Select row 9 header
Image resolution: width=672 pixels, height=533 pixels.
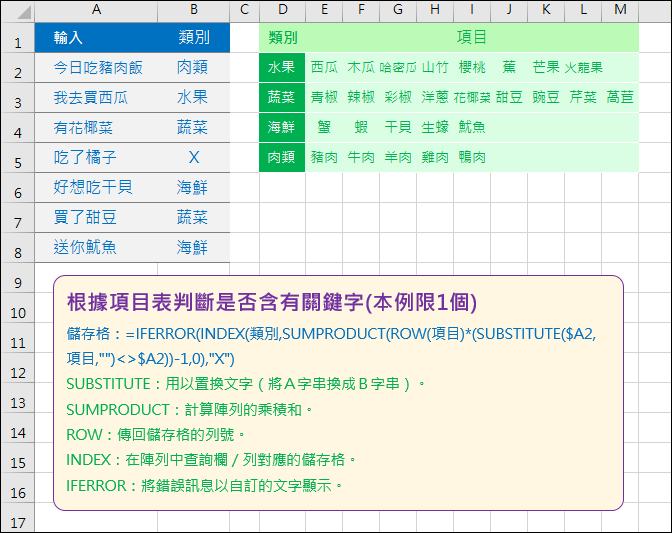click(x=18, y=278)
